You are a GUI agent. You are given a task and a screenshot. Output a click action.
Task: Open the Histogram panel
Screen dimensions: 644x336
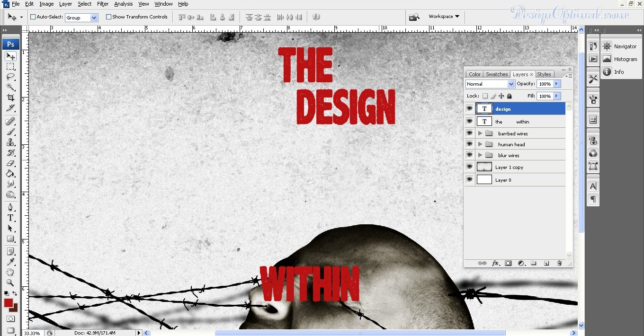coord(620,59)
